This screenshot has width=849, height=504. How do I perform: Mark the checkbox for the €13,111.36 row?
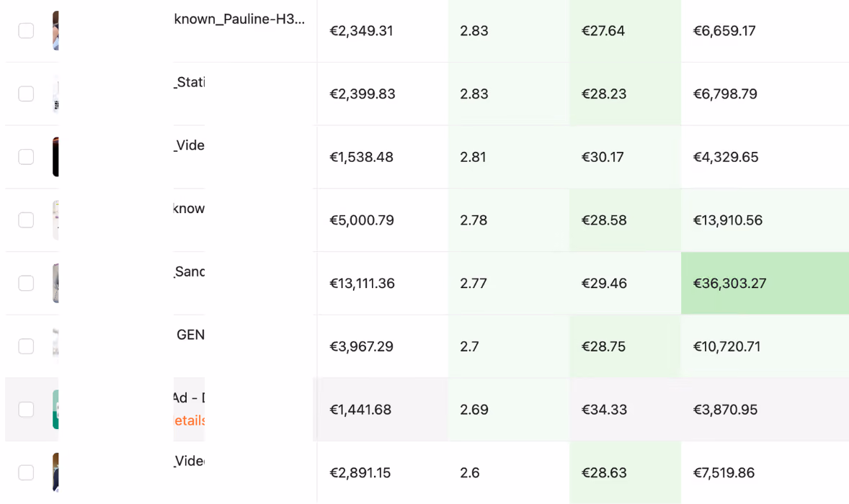click(x=26, y=283)
